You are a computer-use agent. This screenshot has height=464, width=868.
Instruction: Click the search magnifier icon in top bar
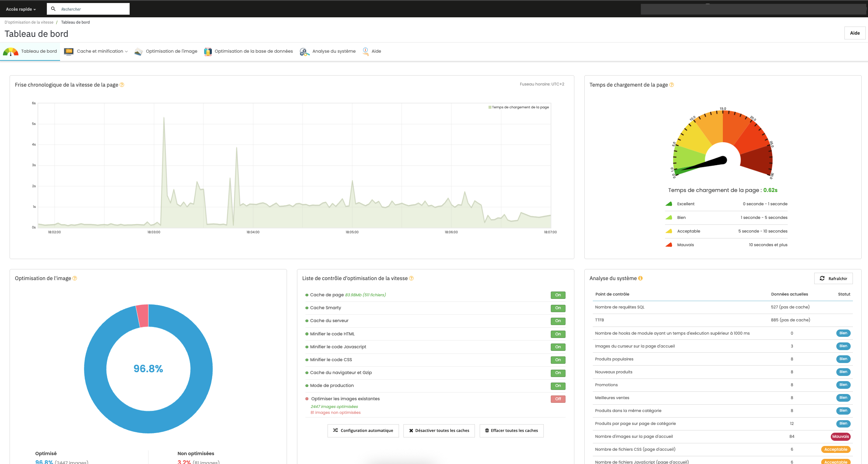pos(53,9)
